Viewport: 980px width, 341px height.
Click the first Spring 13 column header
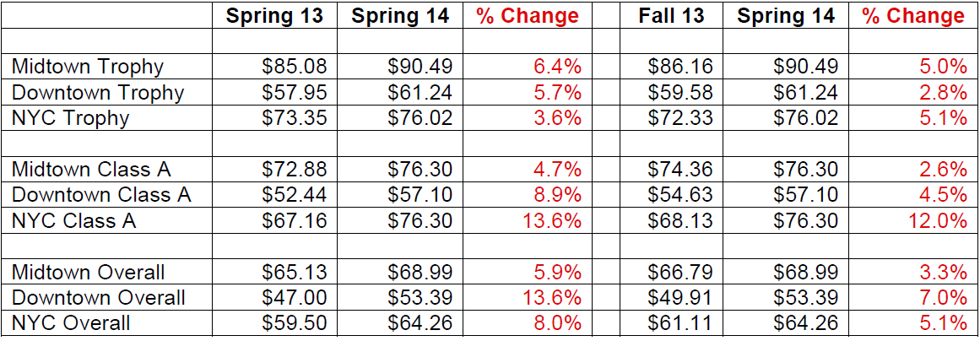274,15
